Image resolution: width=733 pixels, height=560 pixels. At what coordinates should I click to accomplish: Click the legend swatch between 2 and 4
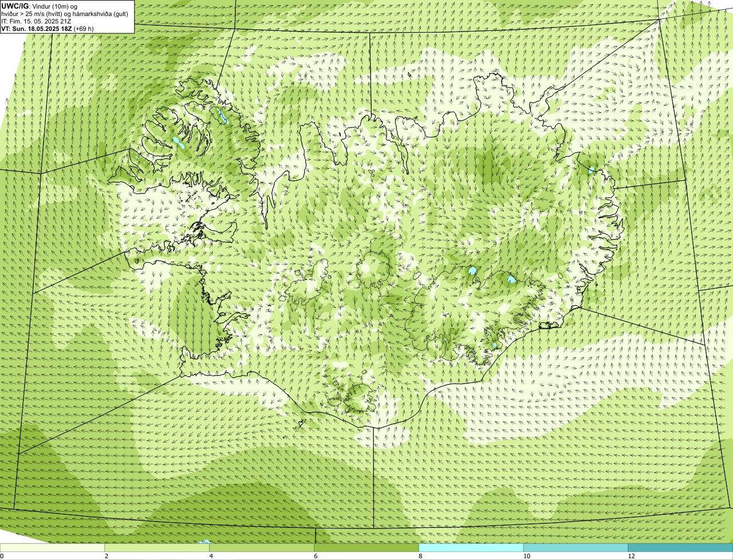[x=157, y=548]
